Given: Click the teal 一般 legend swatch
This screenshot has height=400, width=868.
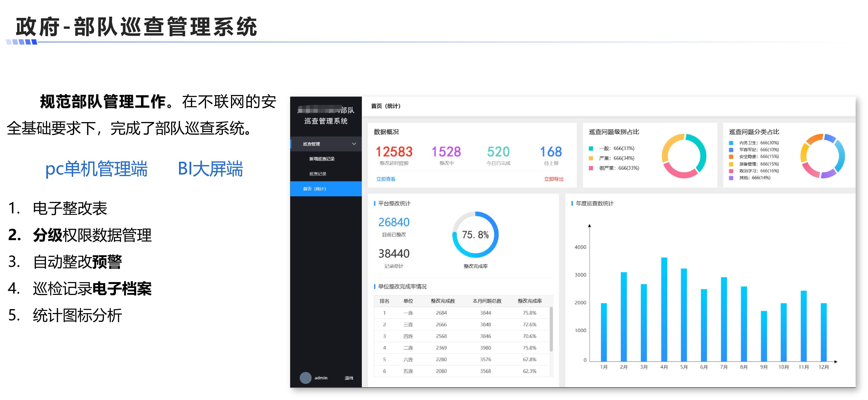Looking at the screenshot, I should pos(591,148).
